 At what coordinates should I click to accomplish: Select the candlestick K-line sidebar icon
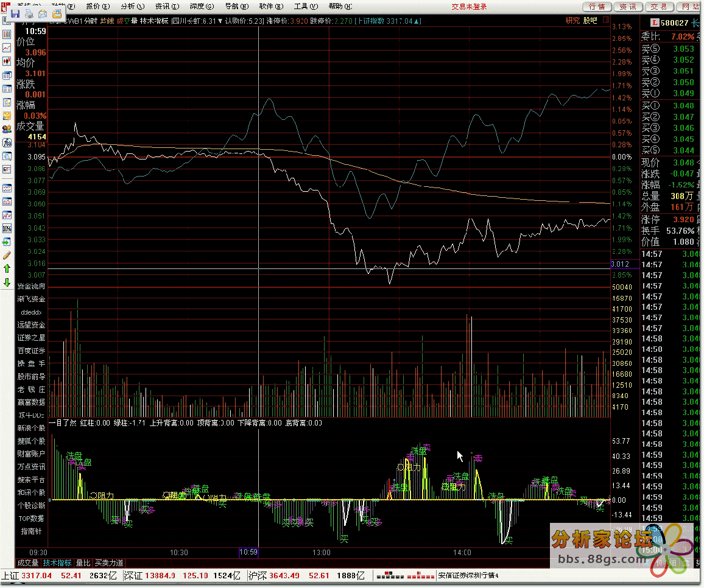click(x=7, y=61)
